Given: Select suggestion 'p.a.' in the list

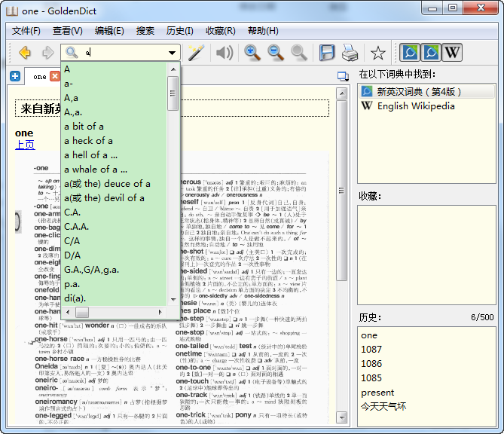Looking at the screenshot, I should 115,284.
